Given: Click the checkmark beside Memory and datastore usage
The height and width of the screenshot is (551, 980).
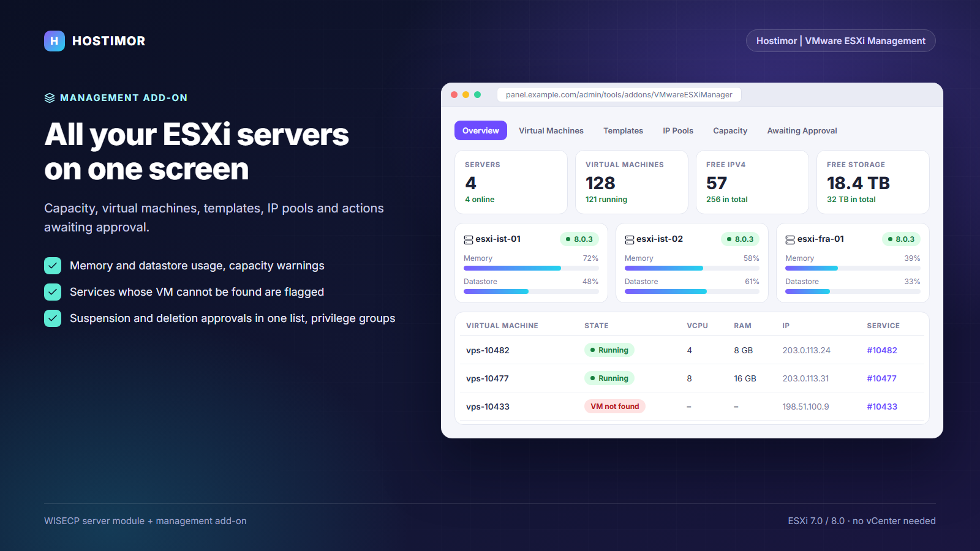Looking at the screenshot, I should tap(53, 266).
